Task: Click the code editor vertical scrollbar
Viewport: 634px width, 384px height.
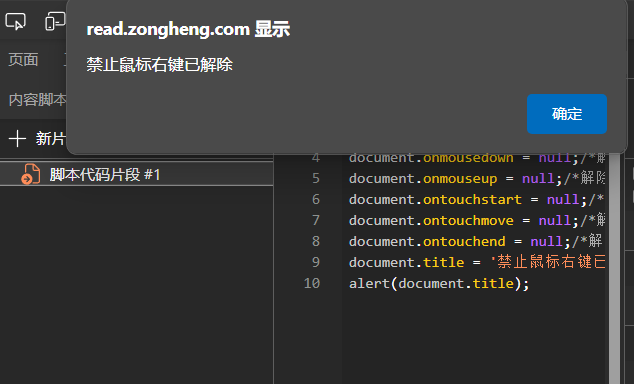Action: point(615,267)
